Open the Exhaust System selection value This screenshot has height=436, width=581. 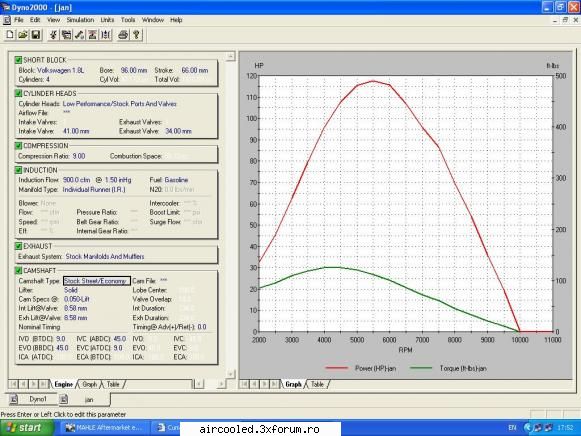point(105,256)
